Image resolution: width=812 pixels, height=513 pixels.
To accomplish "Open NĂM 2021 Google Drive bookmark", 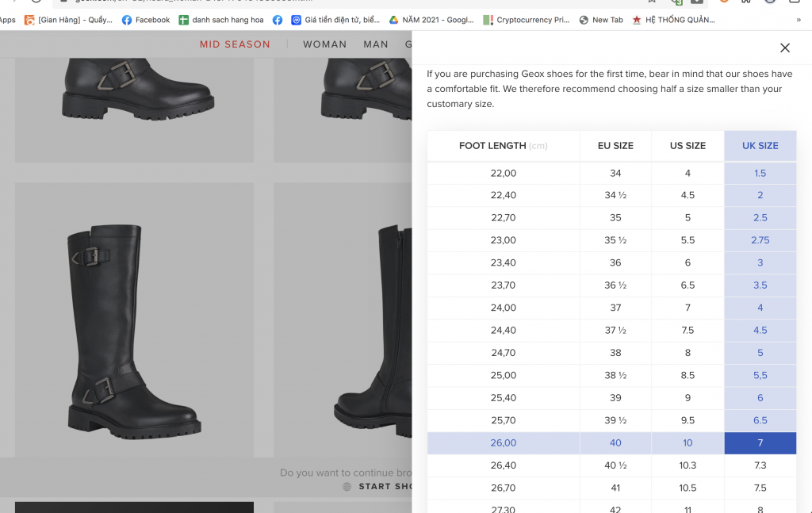I will 431,20.
